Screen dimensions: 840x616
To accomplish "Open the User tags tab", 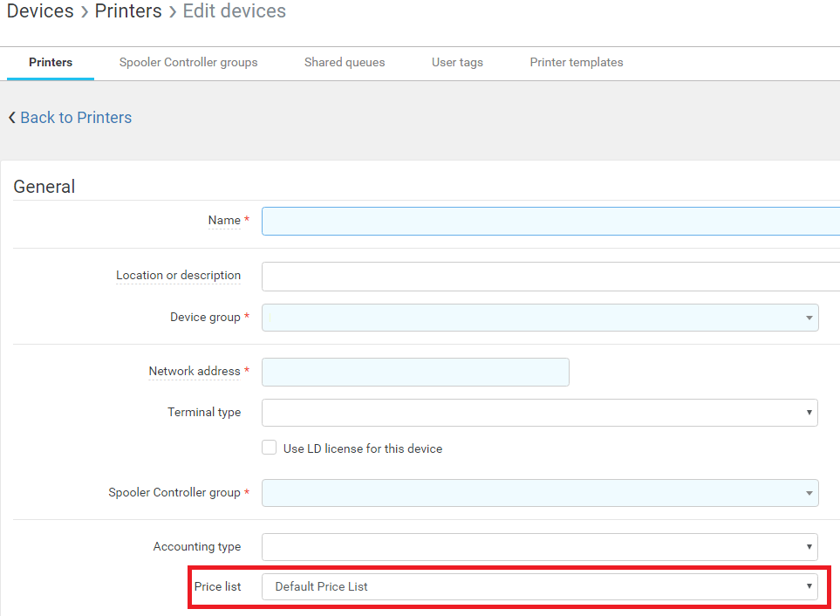I will click(457, 62).
